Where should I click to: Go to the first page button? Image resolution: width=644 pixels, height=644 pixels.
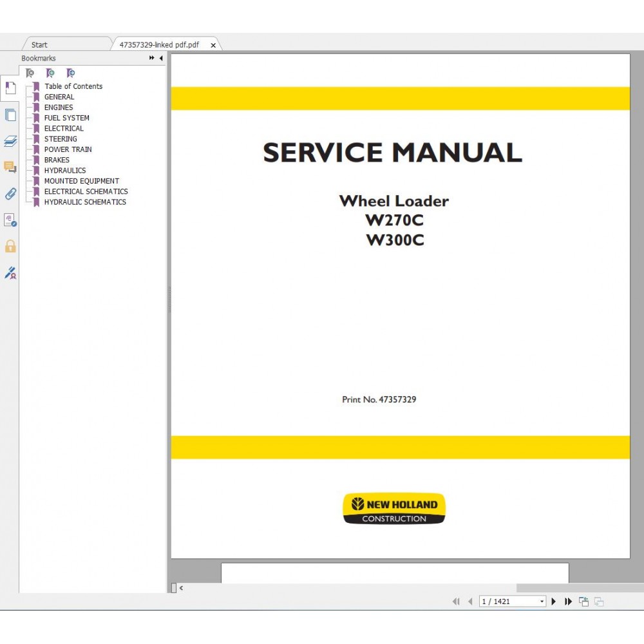coord(456,601)
